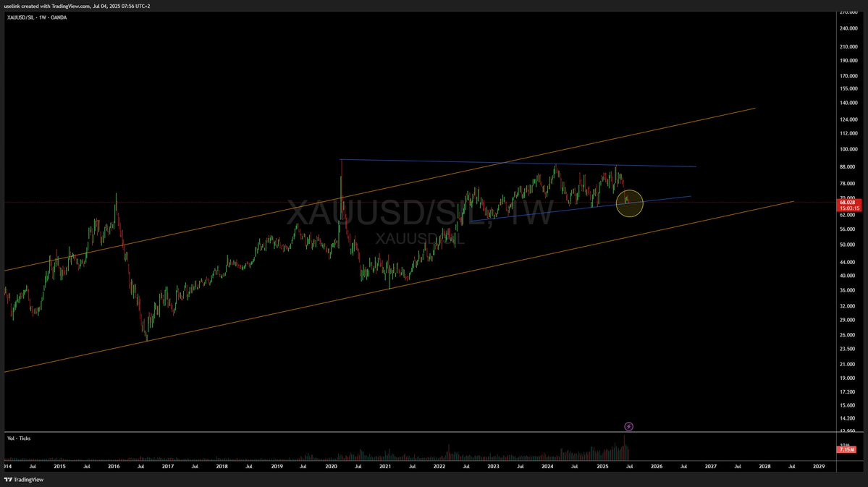
Task: Click the purple lightning event icon
Action: [x=628, y=426]
